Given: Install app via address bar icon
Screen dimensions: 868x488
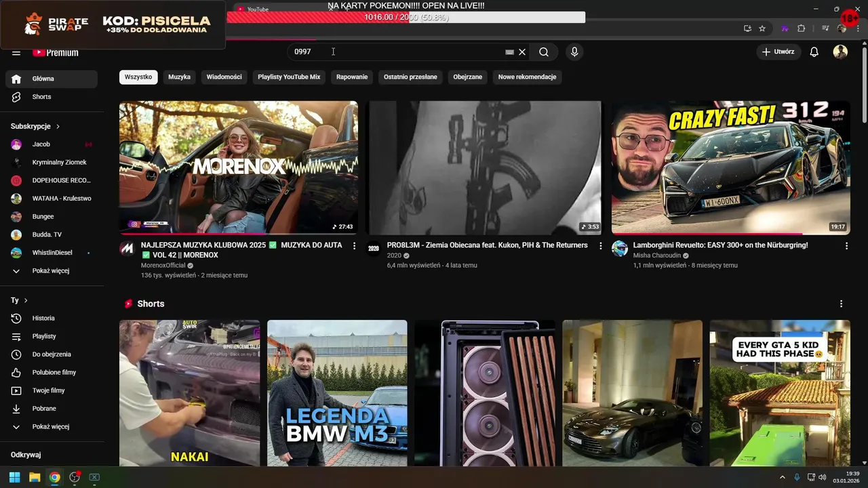Looking at the screenshot, I should [747, 28].
